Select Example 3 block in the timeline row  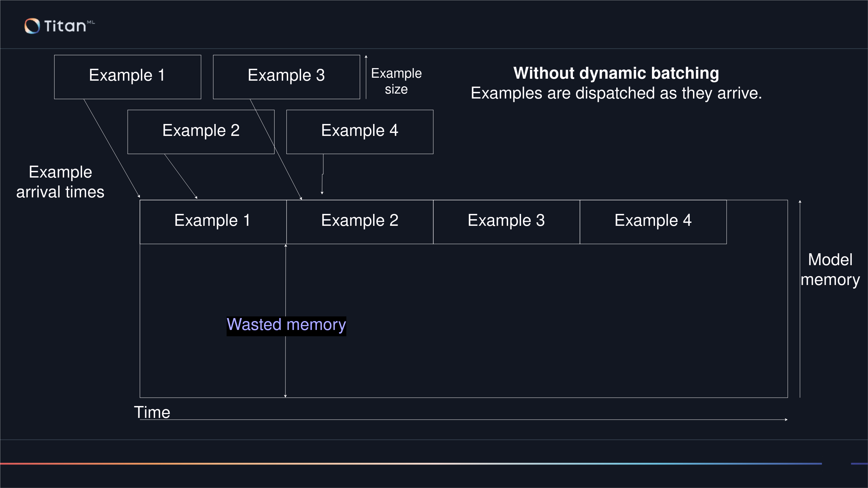[x=506, y=222]
